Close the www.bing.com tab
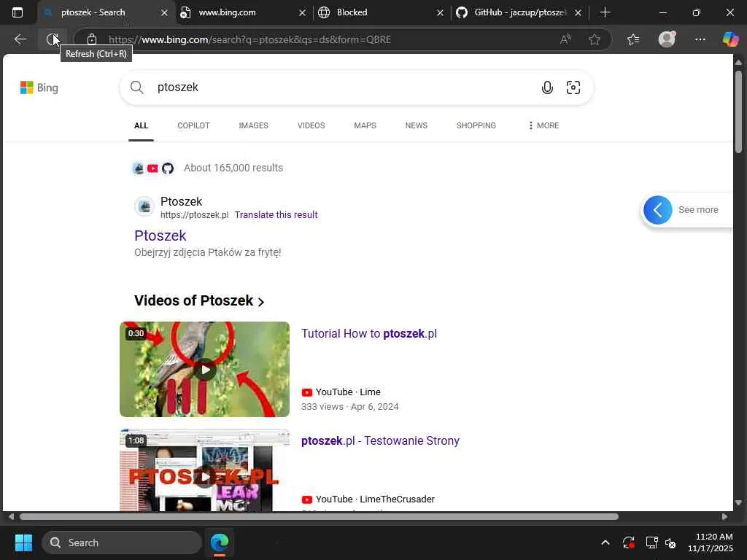Image resolution: width=747 pixels, height=560 pixels. point(302,13)
